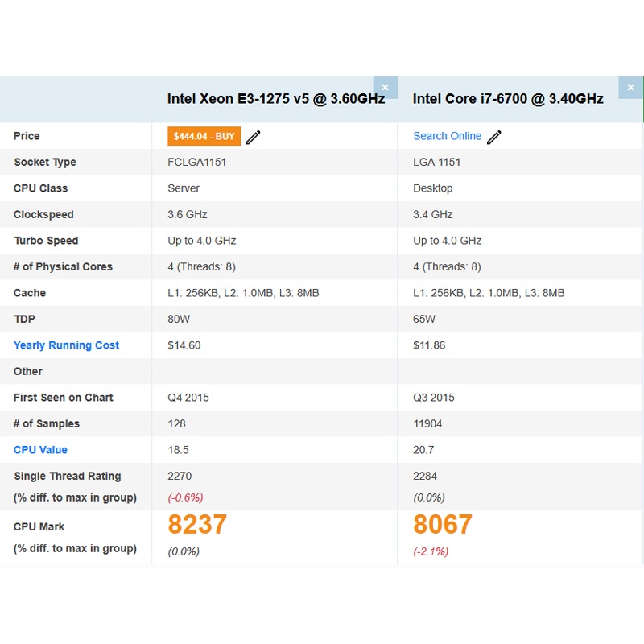Select the # of Physical Cores label
Screen dimensions: 644x644
[63, 267]
